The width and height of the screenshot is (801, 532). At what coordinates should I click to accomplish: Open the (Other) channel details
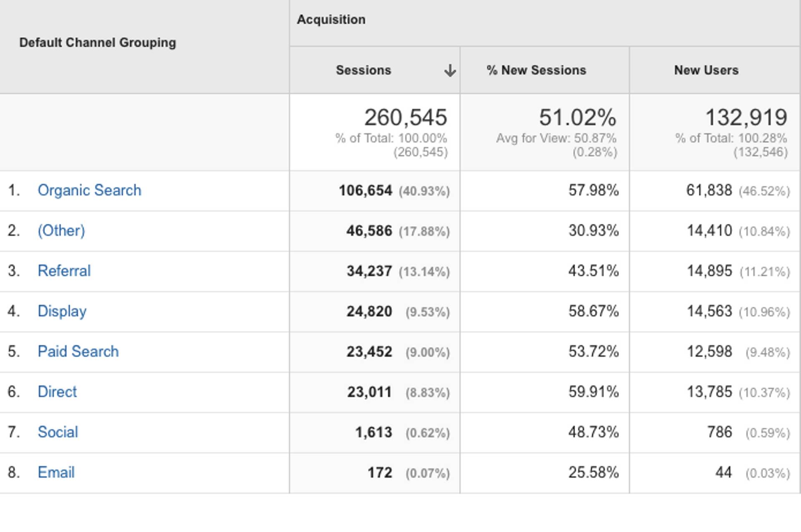point(61,230)
